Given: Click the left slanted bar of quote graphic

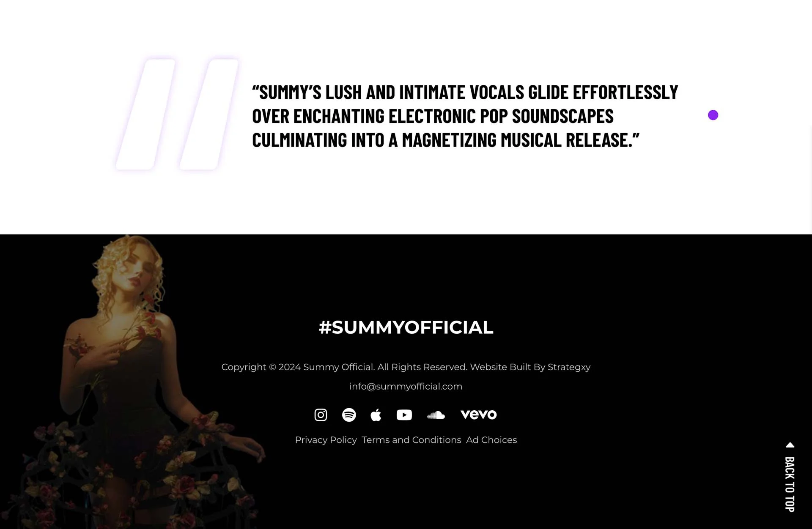Looking at the screenshot, I should pyautogui.click(x=146, y=115).
